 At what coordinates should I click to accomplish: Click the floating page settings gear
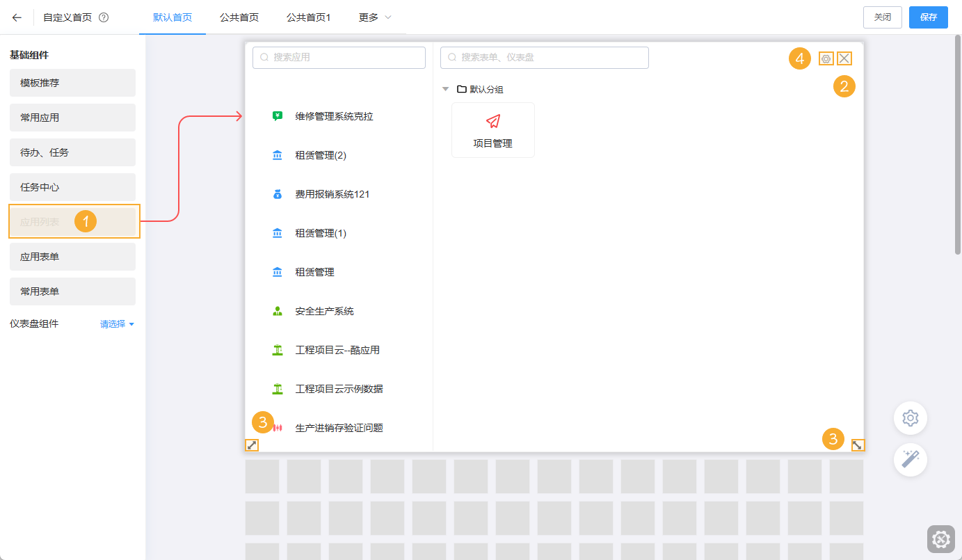pos(910,417)
